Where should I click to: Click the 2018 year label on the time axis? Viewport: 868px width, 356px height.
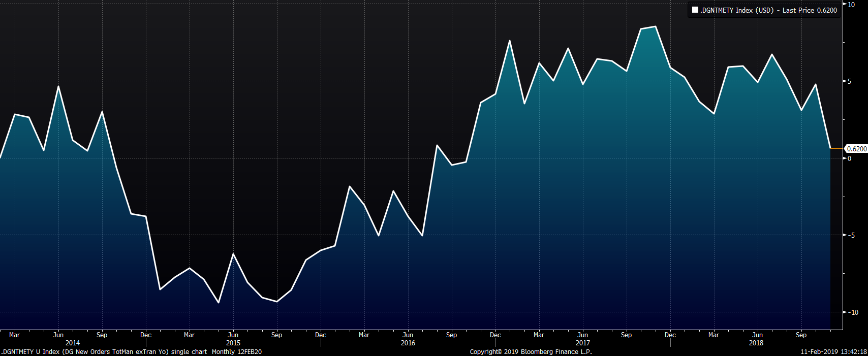click(757, 343)
